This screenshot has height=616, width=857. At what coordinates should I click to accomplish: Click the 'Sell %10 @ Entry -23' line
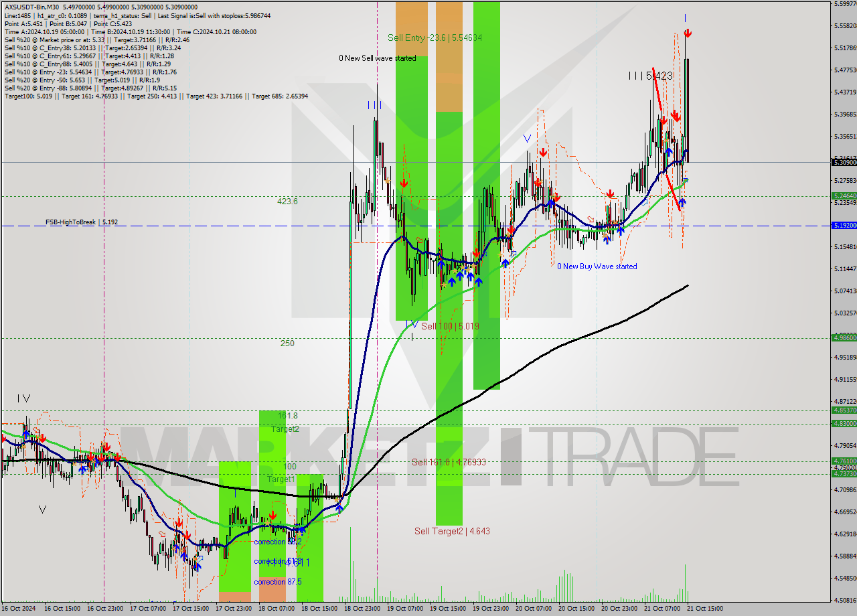pyautogui.click(x=90, y=72)
